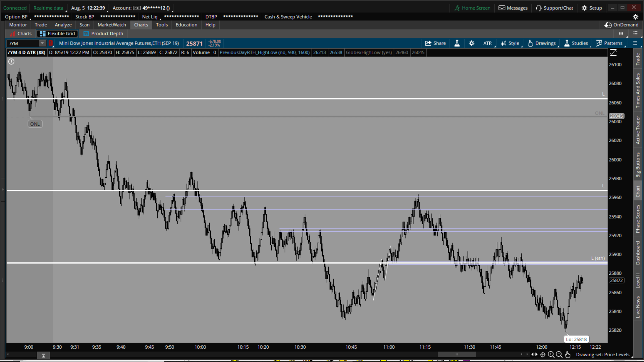Click the scroll-left arrow beside scrollbar

522,354
